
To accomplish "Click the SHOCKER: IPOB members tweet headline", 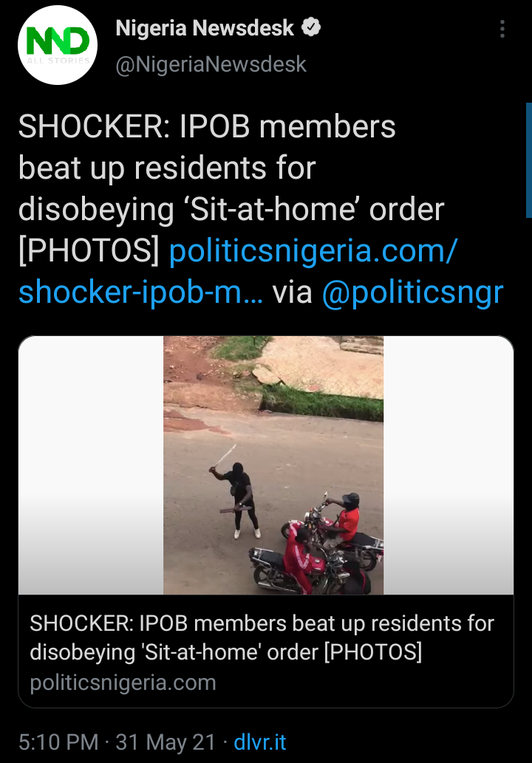I will pos(207,126).
